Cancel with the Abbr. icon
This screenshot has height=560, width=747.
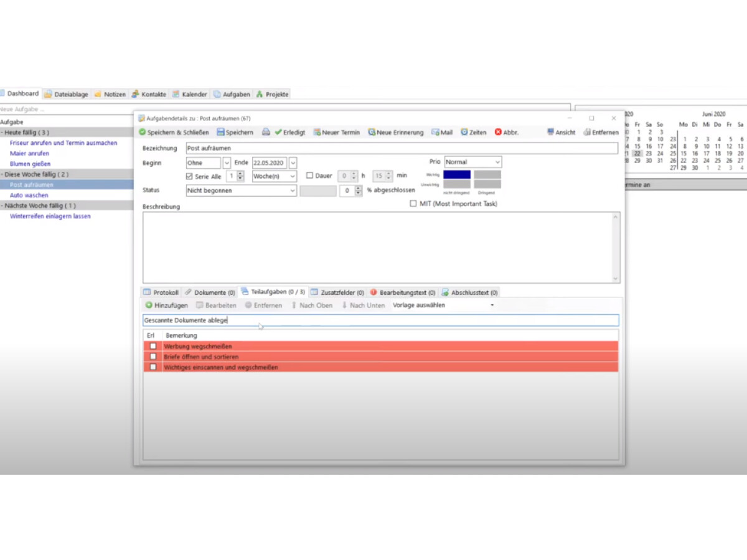[x=499, y=133]
